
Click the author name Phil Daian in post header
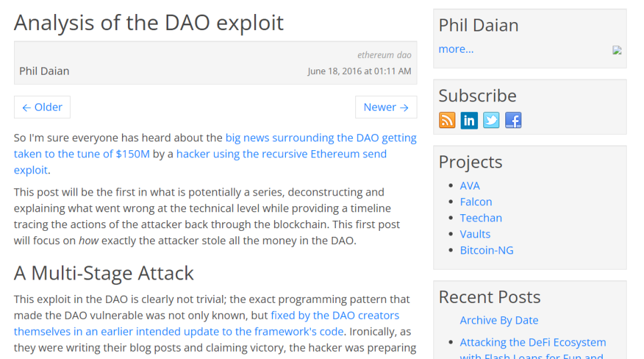tap(45, 71)
